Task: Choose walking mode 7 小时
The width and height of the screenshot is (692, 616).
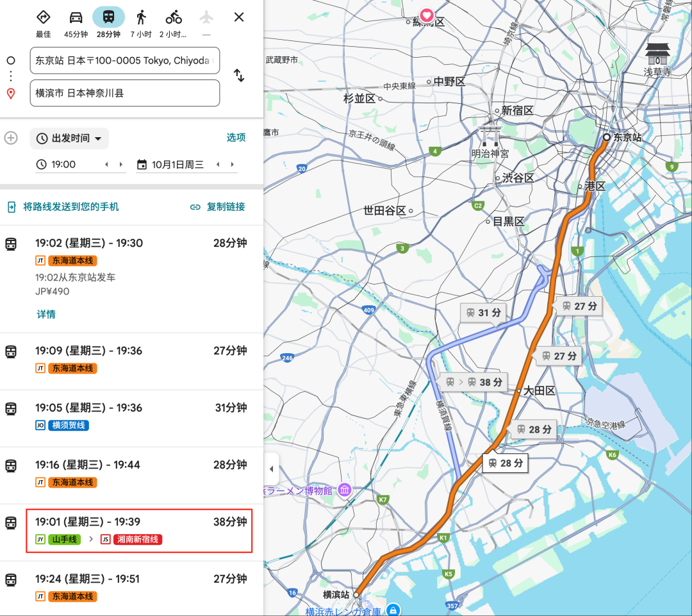Action: coord(141,23)
